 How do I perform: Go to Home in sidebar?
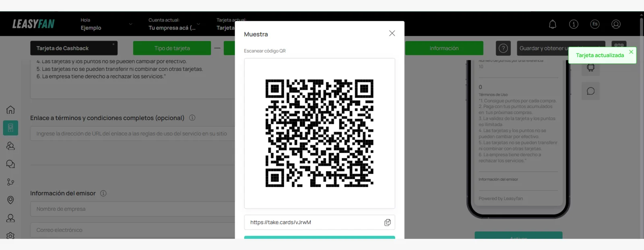[10, 110]
